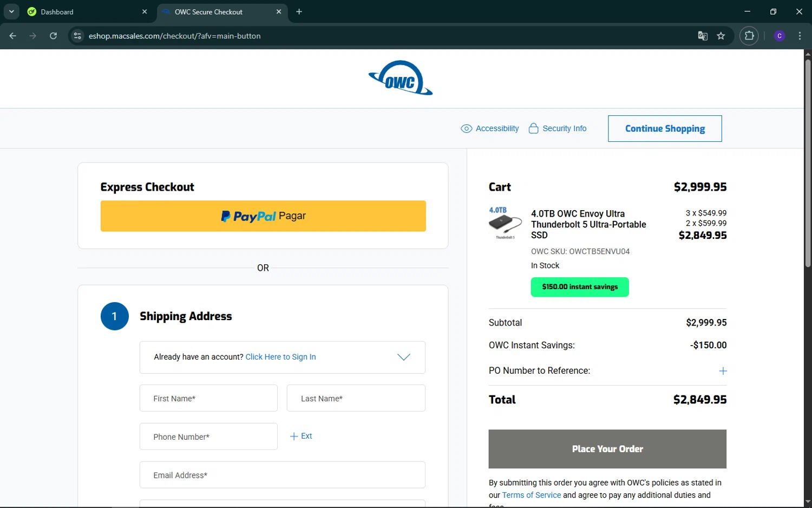Click Here to Sign In link
The width and height of the screenshot is (812, 508).
pyautogui.click(x=280, y=357)
